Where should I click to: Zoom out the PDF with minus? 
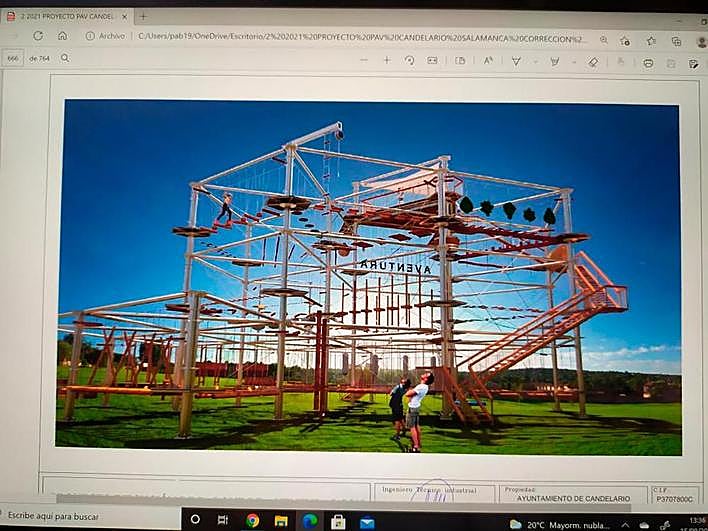pyautogui.click(x=364, y=60)
